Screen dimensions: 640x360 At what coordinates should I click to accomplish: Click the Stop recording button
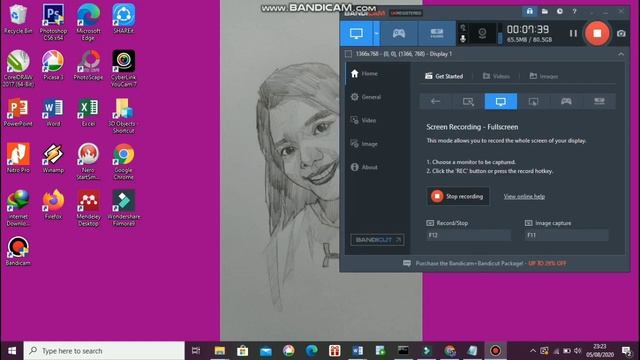[458, 196]
